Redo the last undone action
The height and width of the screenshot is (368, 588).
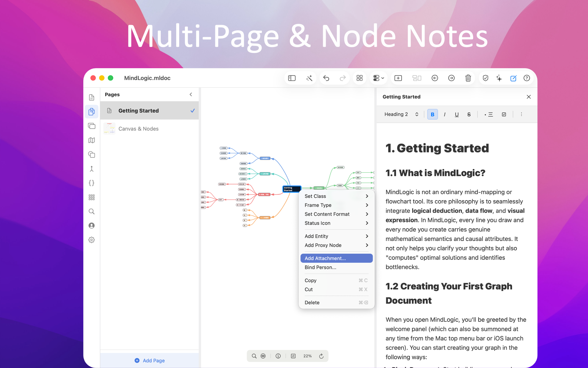(343, 78)
